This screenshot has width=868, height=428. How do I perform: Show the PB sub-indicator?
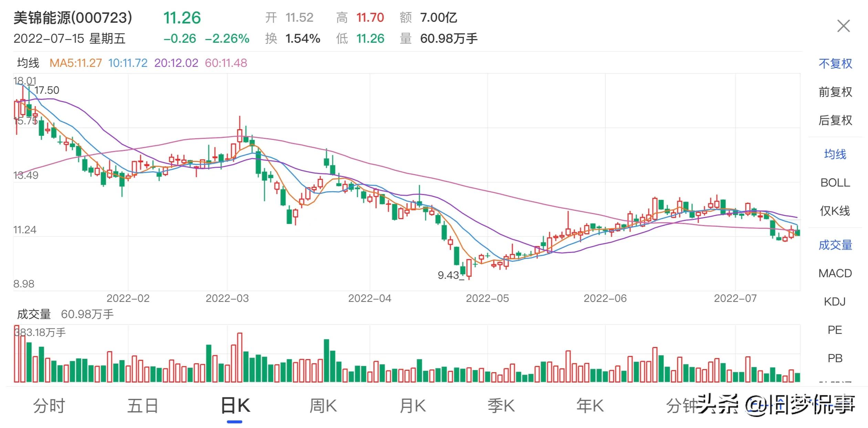(x=835, y=358)
